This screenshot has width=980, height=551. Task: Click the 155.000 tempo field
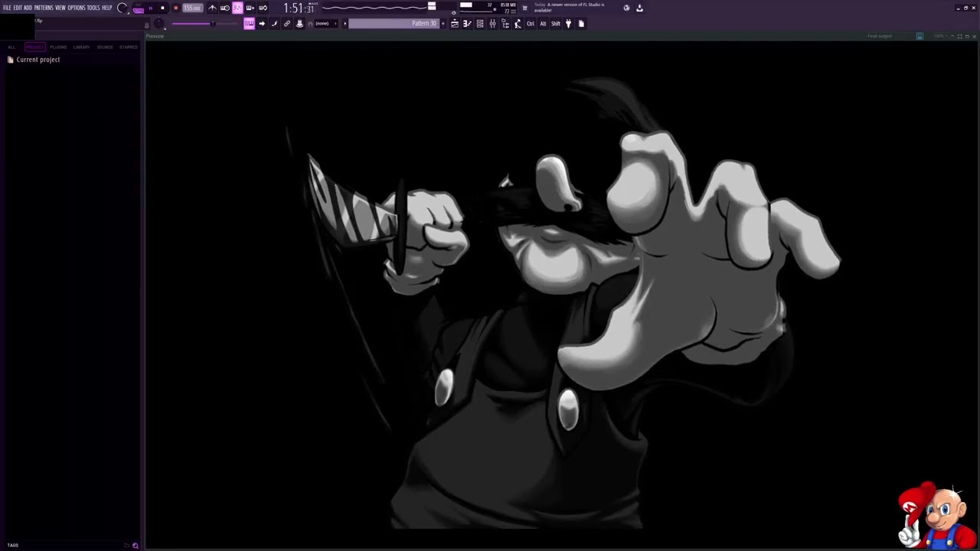point(192,8)
